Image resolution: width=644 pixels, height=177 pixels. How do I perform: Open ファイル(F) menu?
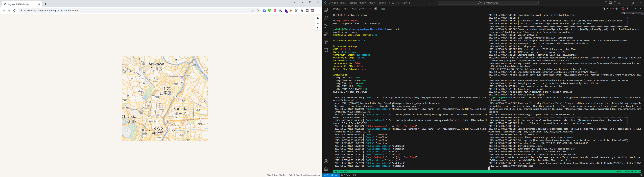pyautogui.click(x=333, y=3)
